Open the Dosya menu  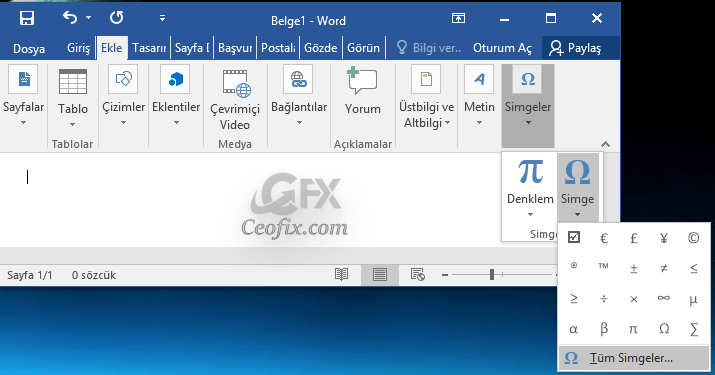coord(29,48)
